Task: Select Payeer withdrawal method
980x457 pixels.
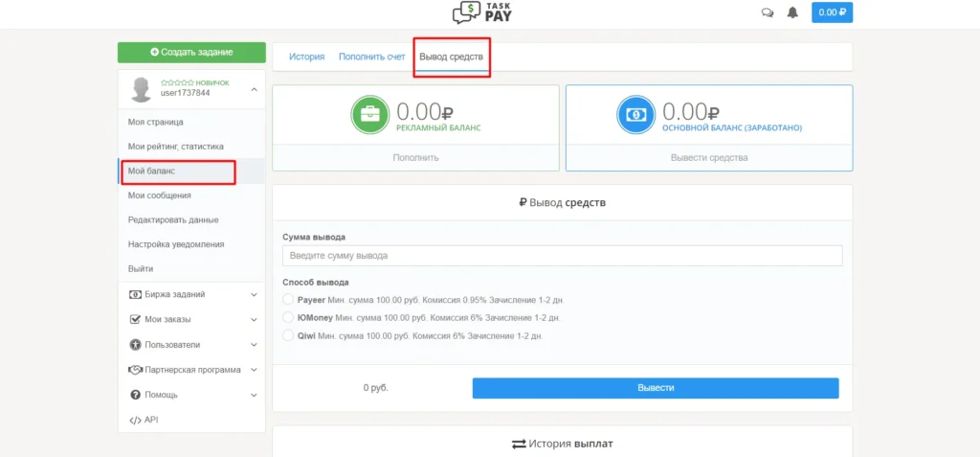Action: [288, 300]
